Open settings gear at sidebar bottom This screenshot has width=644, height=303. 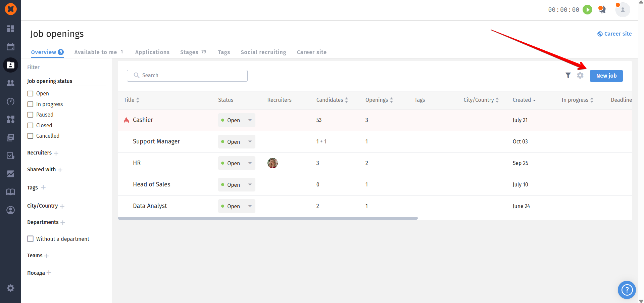point(10,288)
